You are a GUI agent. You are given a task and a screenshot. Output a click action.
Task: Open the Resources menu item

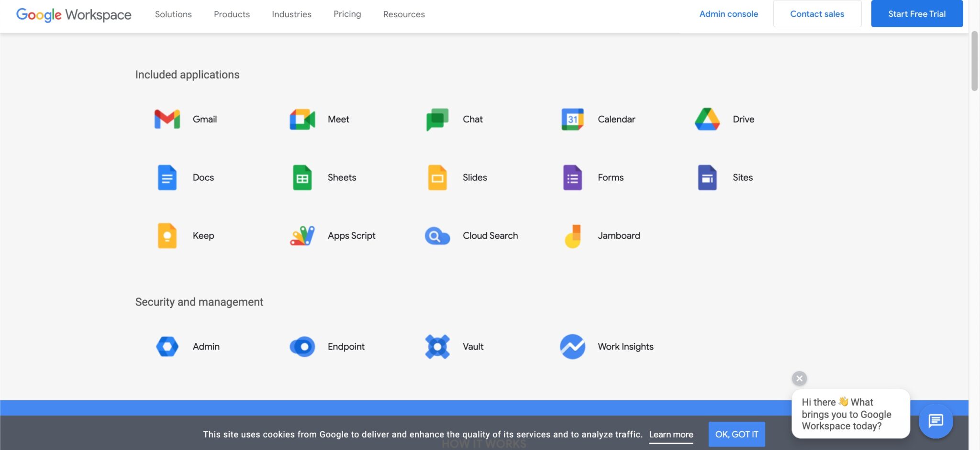[x=403, y=14]
